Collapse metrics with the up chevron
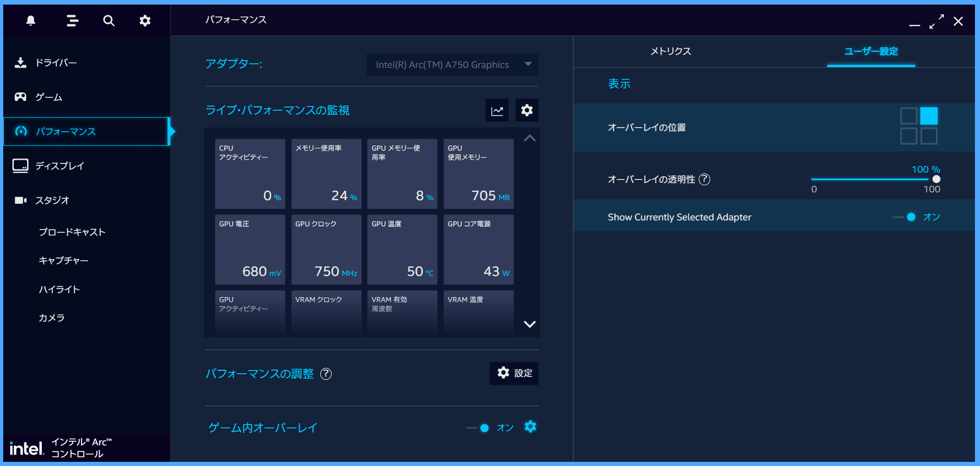980x466 pixels. (530, 138)
